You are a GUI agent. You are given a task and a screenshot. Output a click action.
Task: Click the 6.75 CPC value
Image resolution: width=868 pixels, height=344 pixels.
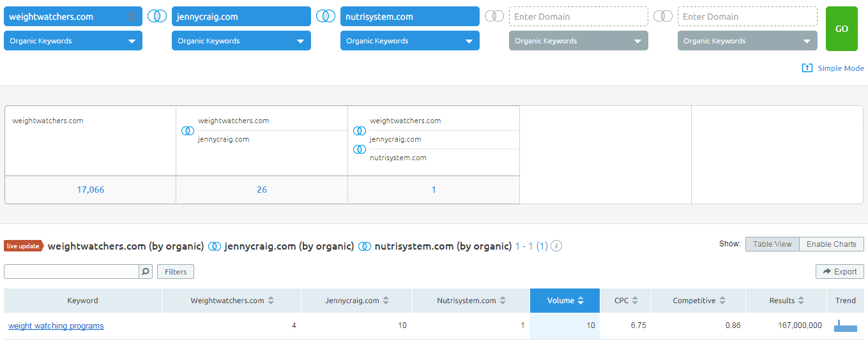(x=638, y=325)
